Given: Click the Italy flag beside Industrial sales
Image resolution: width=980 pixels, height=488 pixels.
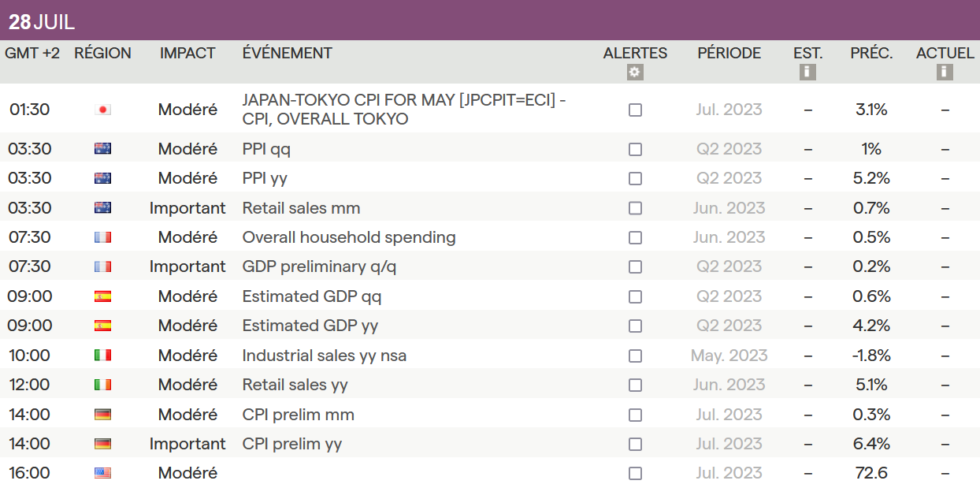Looking at the screenshot, I should click(x=102, y=356).
